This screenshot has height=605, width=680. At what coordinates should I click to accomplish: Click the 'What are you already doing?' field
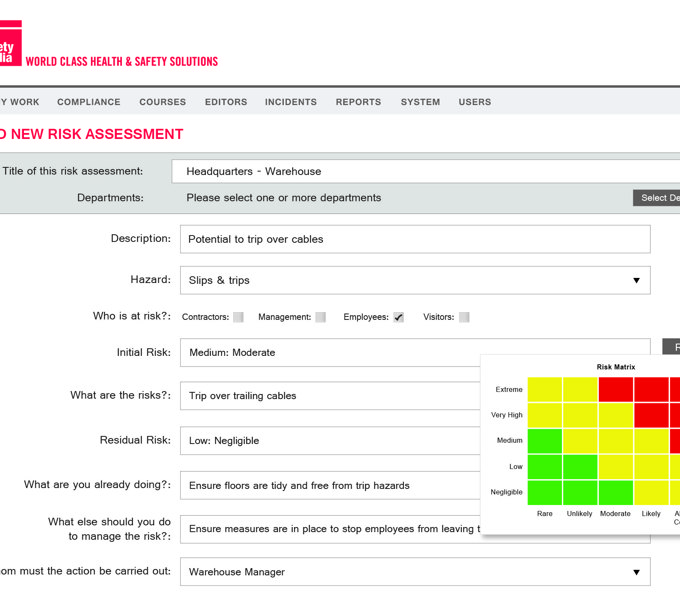point(330,485)
